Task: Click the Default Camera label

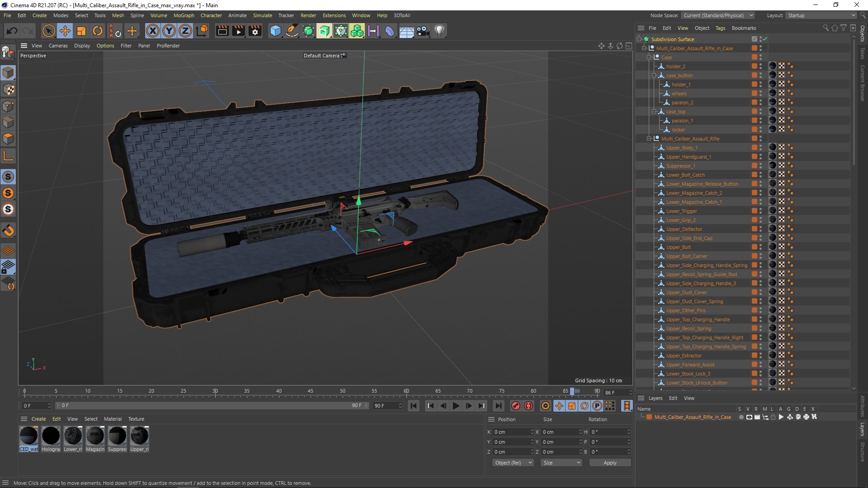Action: pyautogui.click(x=321, y=56)
